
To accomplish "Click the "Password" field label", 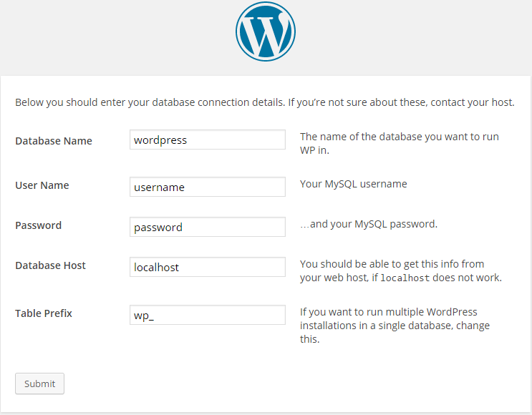I will pyautogui.click(x=39, y=225).
